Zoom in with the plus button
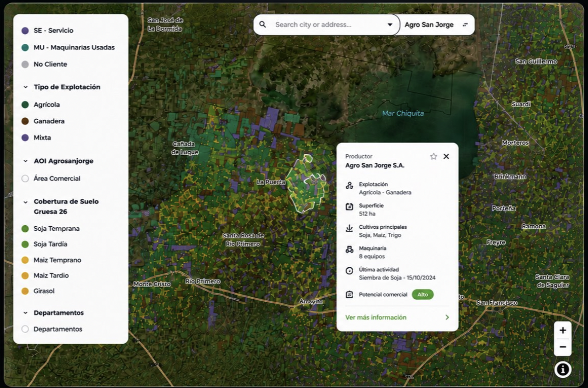Image resolution: width=588 pixels, height=388 pixels. click(562, 330)
